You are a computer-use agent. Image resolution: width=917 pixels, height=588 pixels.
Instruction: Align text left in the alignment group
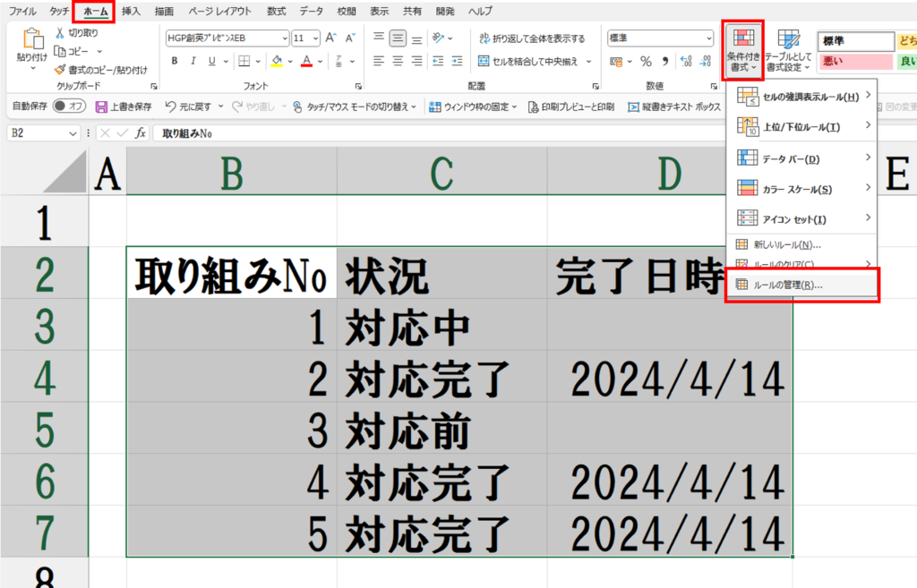pyautogui.click(x=379, y=61)
